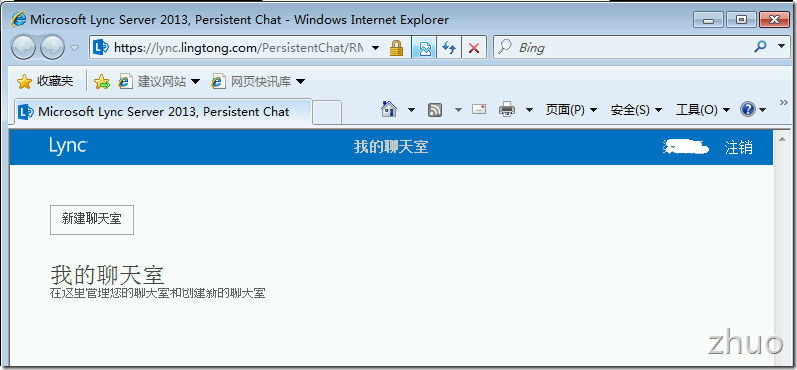Click the security lock icon
This screenshot has height=370, width=797.
pos(396,48)
